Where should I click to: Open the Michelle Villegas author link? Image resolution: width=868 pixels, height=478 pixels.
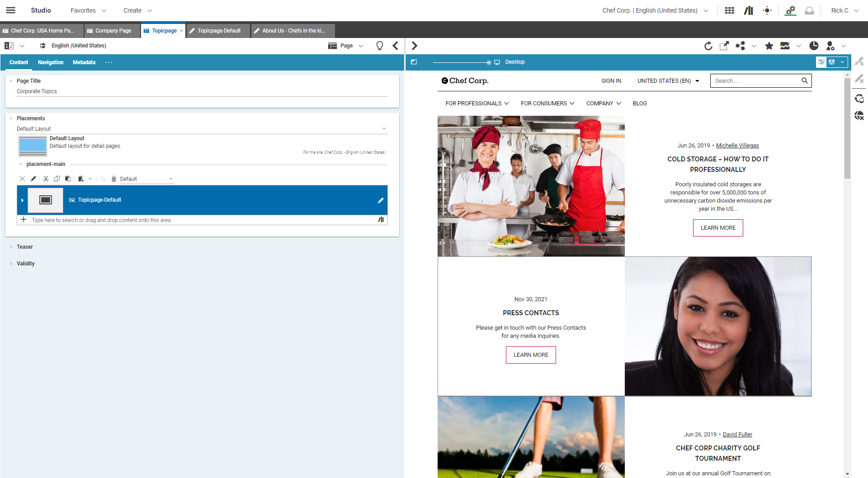pos(737,146)
